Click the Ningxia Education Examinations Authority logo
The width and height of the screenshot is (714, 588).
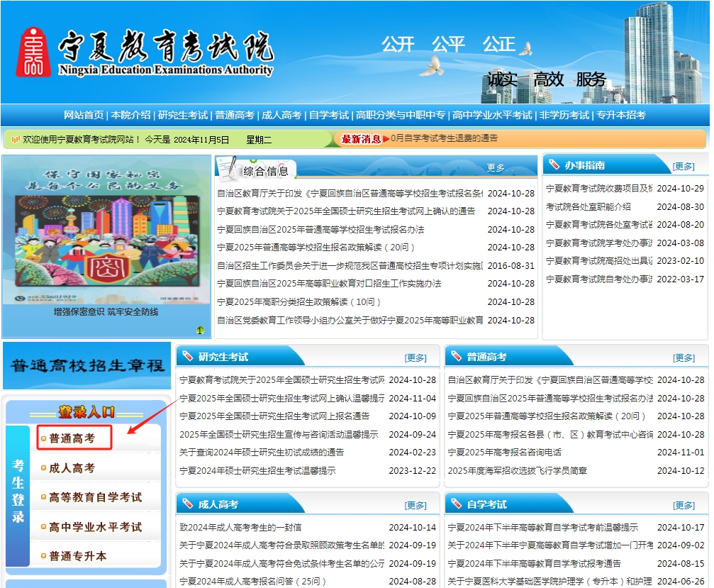point(145,52)
